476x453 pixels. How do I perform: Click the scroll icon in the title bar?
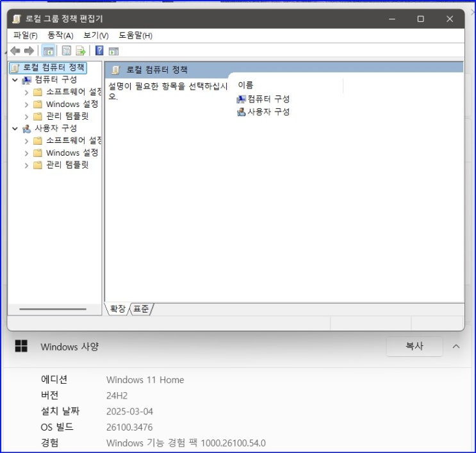point(17,19)
